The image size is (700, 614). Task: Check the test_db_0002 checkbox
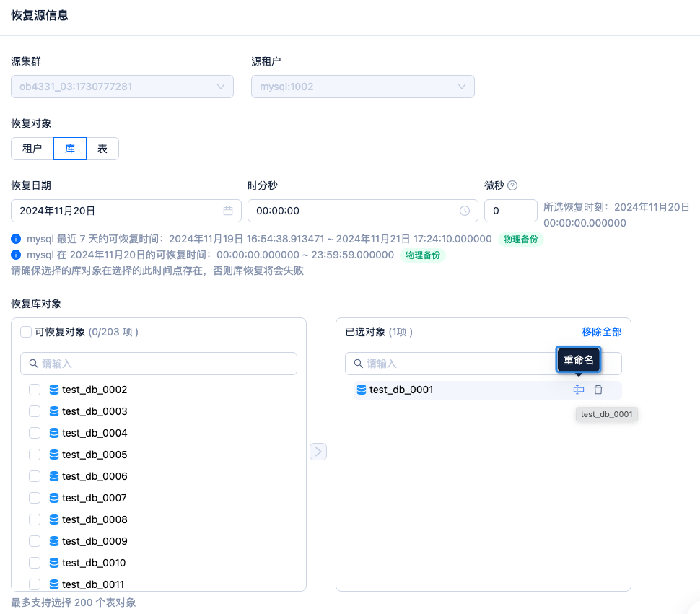click(x=35, y=390)
